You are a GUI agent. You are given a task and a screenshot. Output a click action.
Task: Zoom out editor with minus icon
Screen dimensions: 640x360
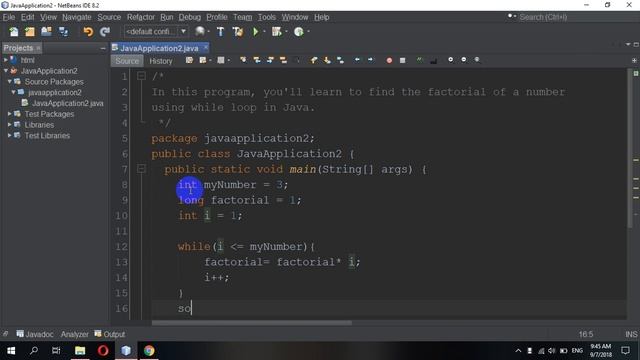point(464,60)
